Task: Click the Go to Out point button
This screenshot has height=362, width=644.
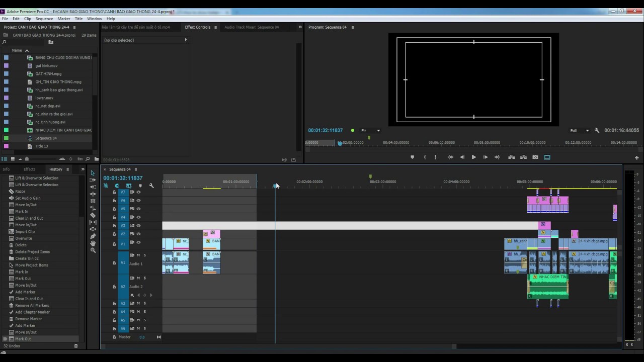Action: (497, 157)
